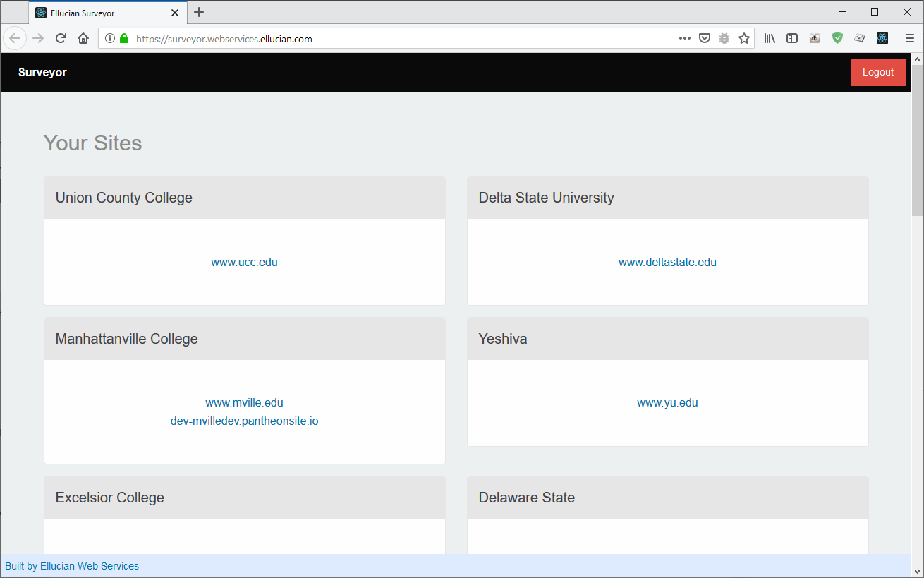Bookmark this page with the star
This screenshot has height=578, width=924.
[x=743, y=39]
